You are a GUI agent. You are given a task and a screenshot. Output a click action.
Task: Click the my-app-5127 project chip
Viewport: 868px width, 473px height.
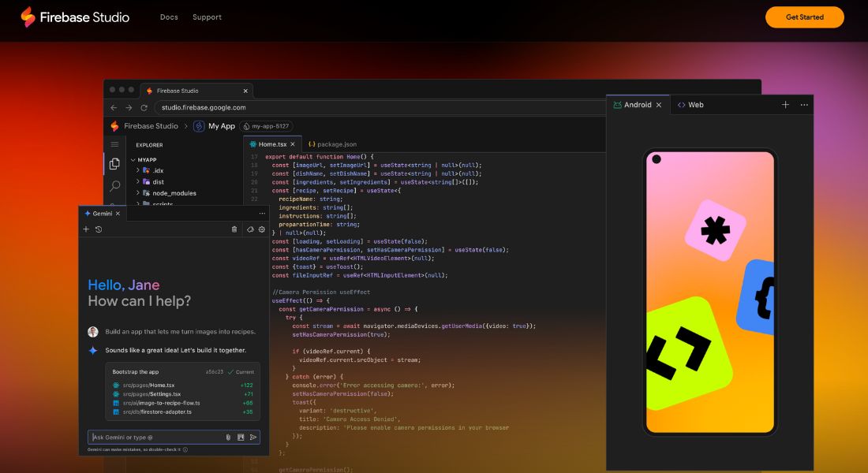266,126
